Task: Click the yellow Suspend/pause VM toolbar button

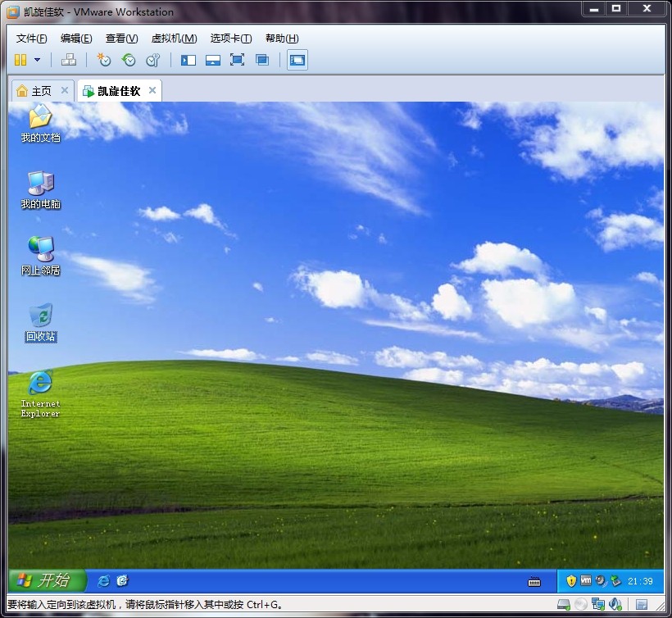Action: pos(20,60)
